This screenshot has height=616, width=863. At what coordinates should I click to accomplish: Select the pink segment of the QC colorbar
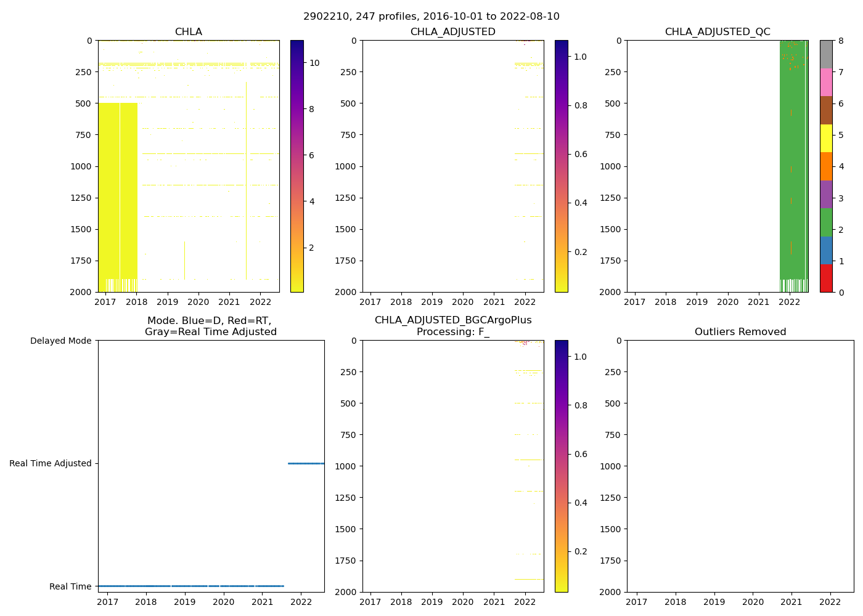click(826, 82)
